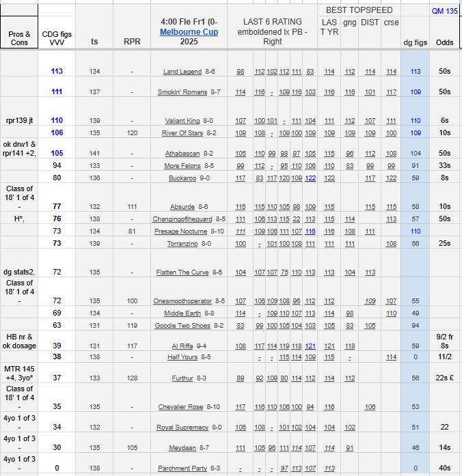Image resolution: width=462 pixels, height=476 pixels.
Task: Open the Half Yours horse link
Action: 182,356
